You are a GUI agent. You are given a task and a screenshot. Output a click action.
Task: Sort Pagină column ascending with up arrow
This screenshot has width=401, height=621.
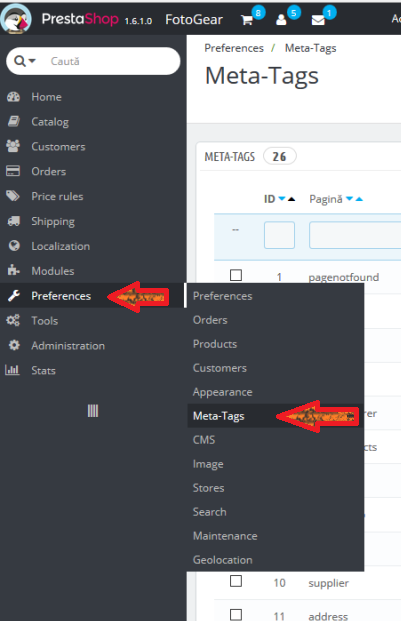click(359, 199)
